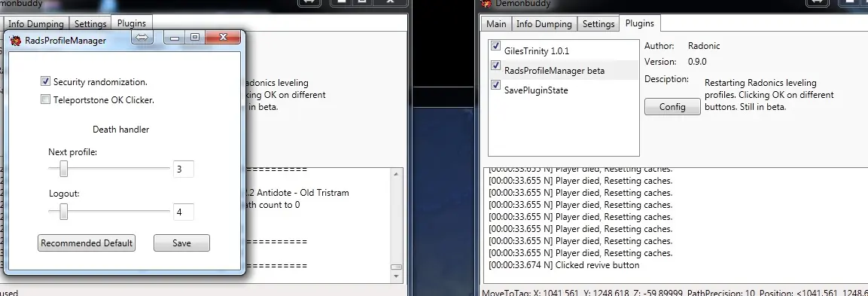Viewport: 868px width, 296px height.
Task: Restore the RadsProfileManager window size button
Action: pyautogui.click(x=194, y=37)
